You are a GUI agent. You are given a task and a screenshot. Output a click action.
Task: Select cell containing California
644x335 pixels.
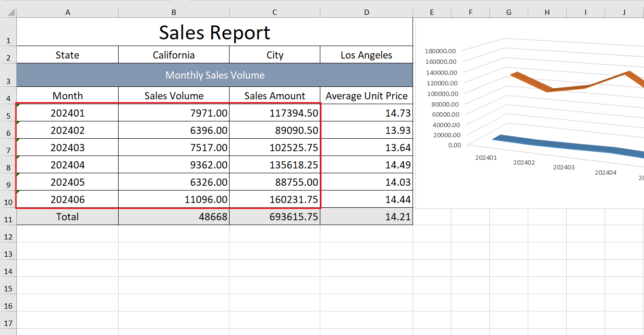[173, 55]
